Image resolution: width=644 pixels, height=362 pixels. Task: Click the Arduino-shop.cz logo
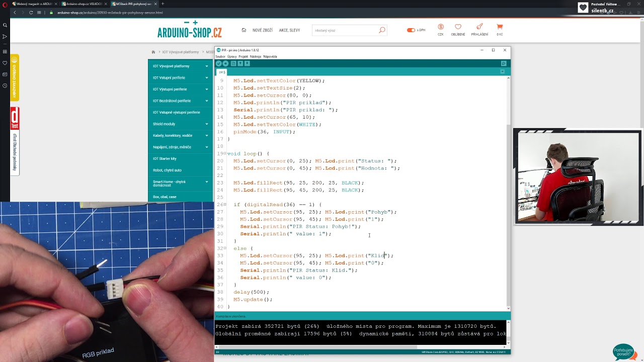tap(190, 30)
